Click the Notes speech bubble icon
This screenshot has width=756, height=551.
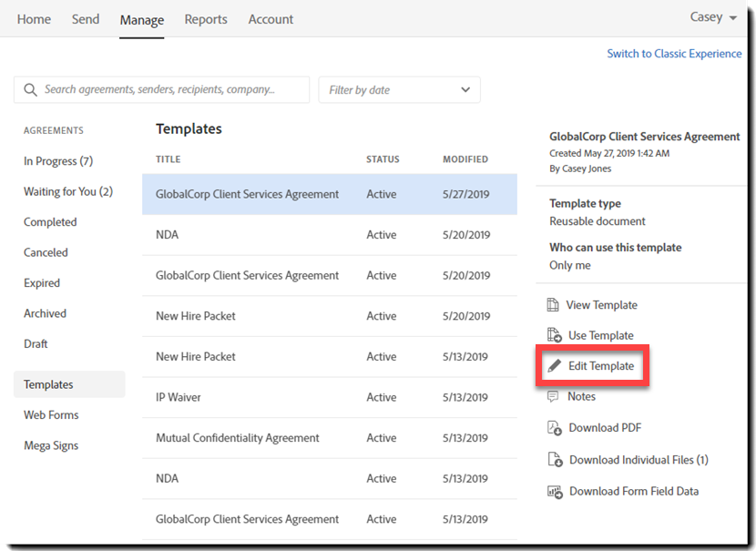coord(553,396)
